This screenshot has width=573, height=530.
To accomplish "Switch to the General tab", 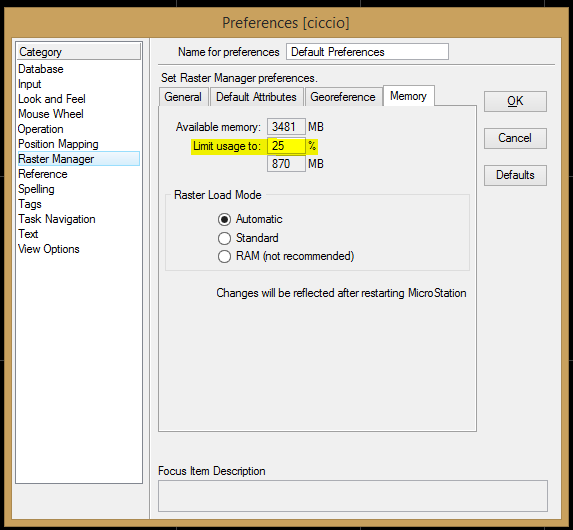I will click(183, 97).
